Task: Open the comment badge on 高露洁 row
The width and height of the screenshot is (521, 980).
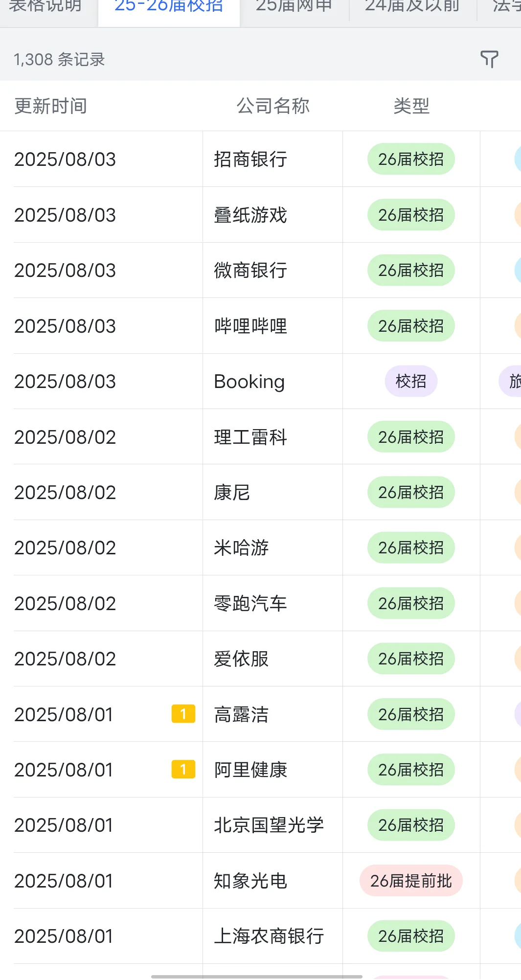Action: pyautogui.click(x=183, y=714)
